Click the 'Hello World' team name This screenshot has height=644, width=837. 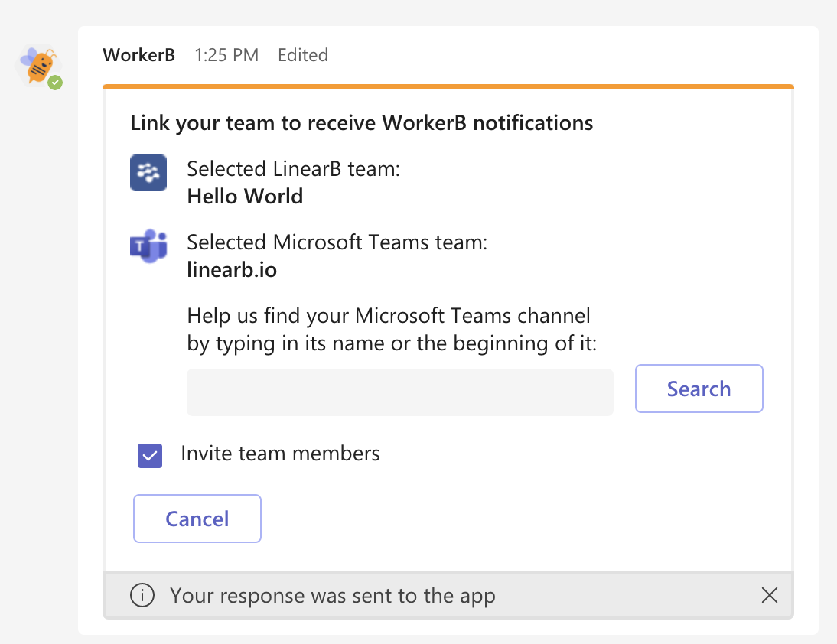(x=245, y=197)
